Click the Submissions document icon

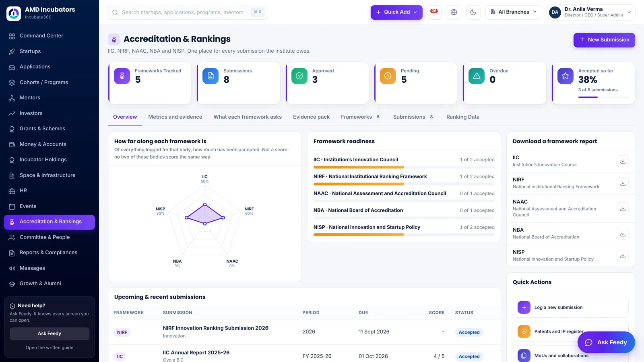coord(211,76)
